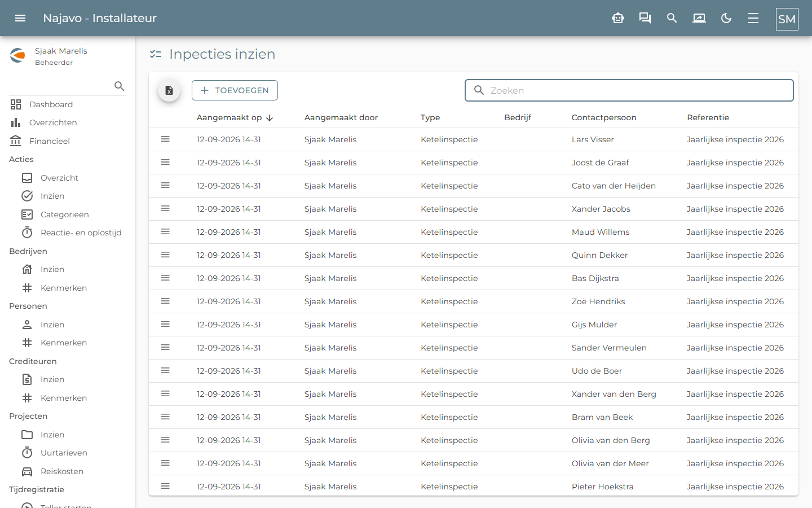Screen dimensions: 812x508
Task: Open row menu for Pieter Hoekstra
Action: (165, 486)
